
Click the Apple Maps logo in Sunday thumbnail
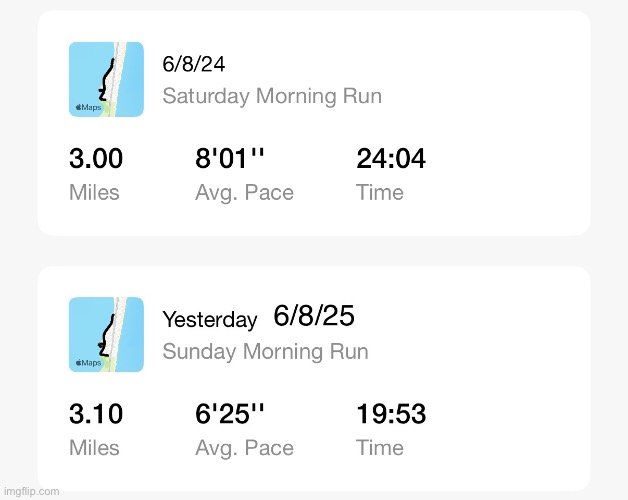pyautogui.click(x=89, y=363)
